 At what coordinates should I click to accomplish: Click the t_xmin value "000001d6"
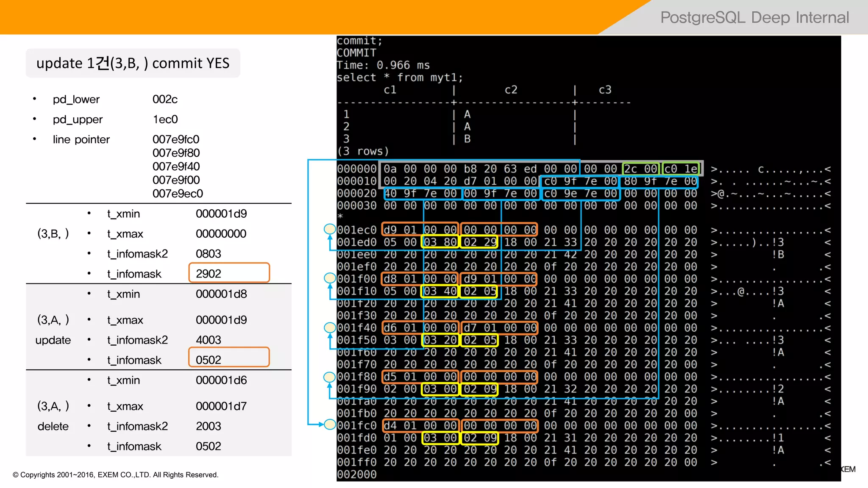click(x=221, y=380)
